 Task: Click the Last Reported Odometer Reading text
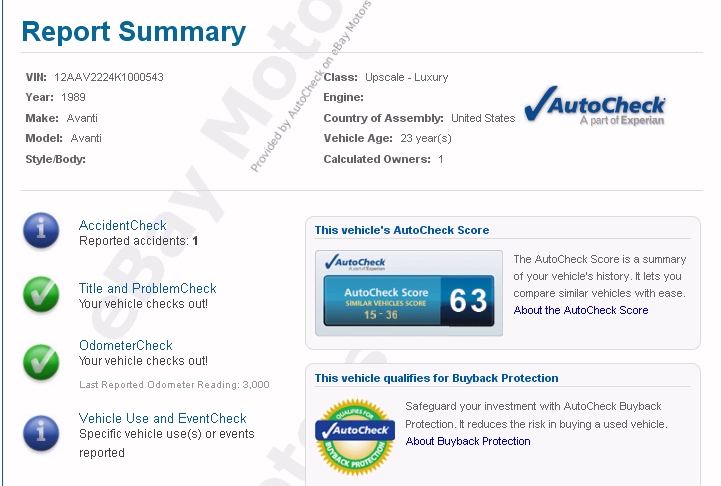point(174,384)
